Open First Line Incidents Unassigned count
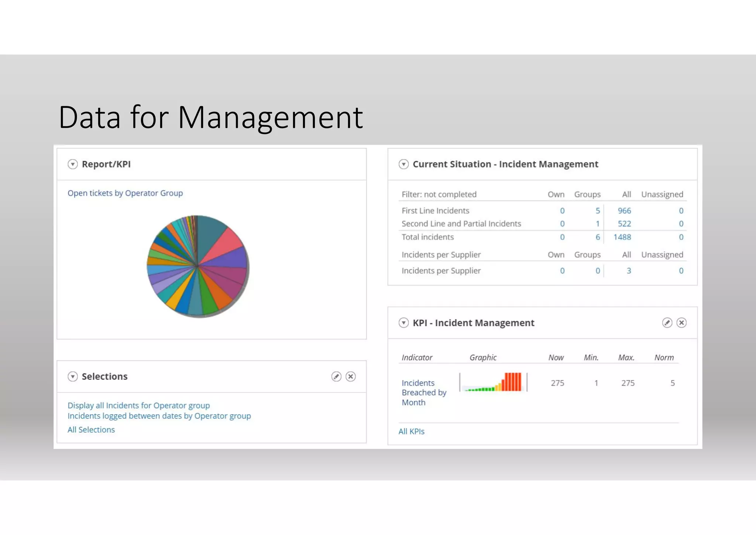The image size is (756, 535). point(681,211)
